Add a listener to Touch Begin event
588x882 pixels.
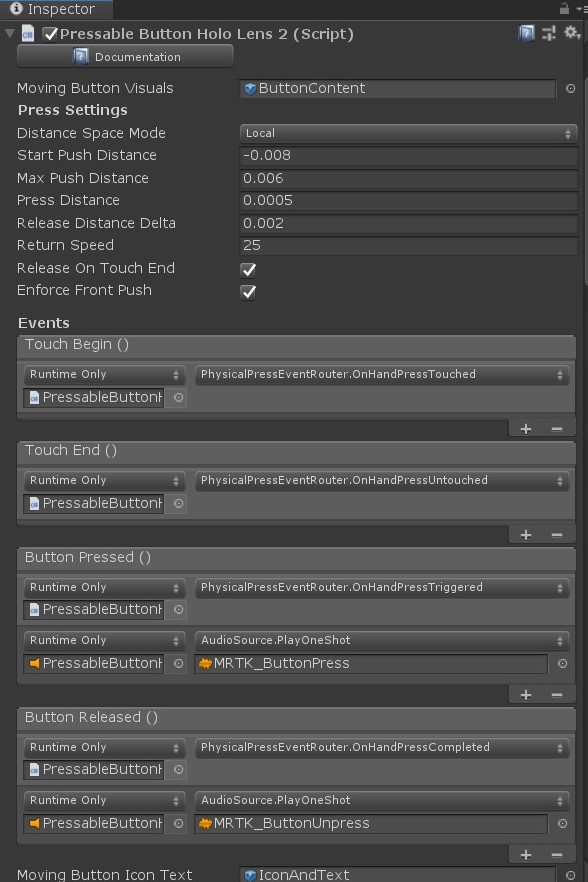click(x=526, y=429)
